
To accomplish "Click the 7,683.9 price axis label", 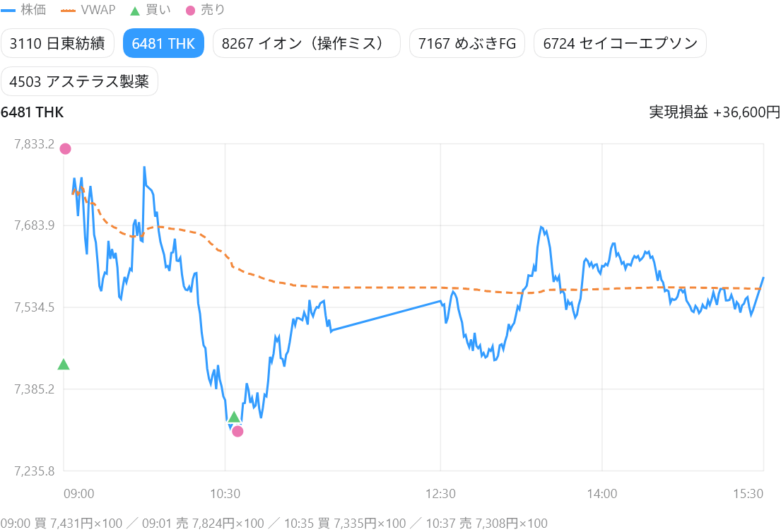I will [x=35, y=225].
